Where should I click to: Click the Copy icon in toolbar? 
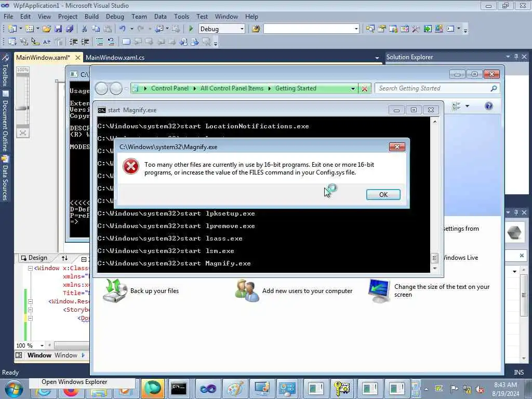click(x=96, y=29)
